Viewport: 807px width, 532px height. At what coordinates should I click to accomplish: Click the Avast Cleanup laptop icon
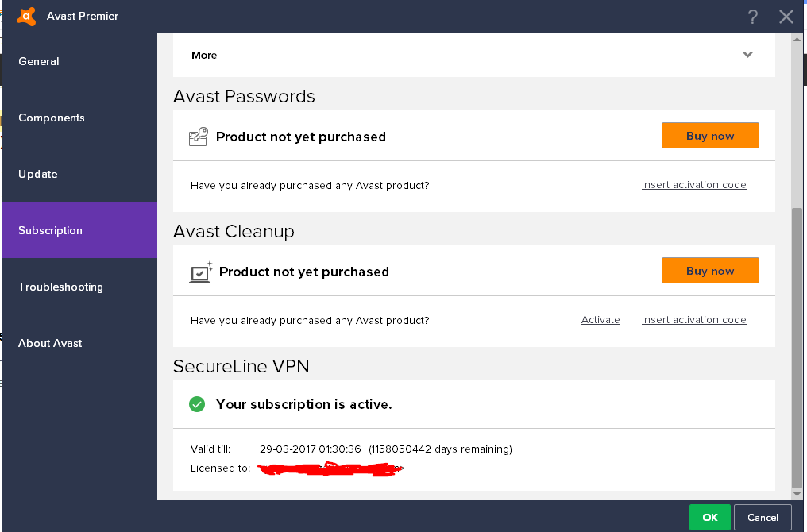click(x=200, y=272)
